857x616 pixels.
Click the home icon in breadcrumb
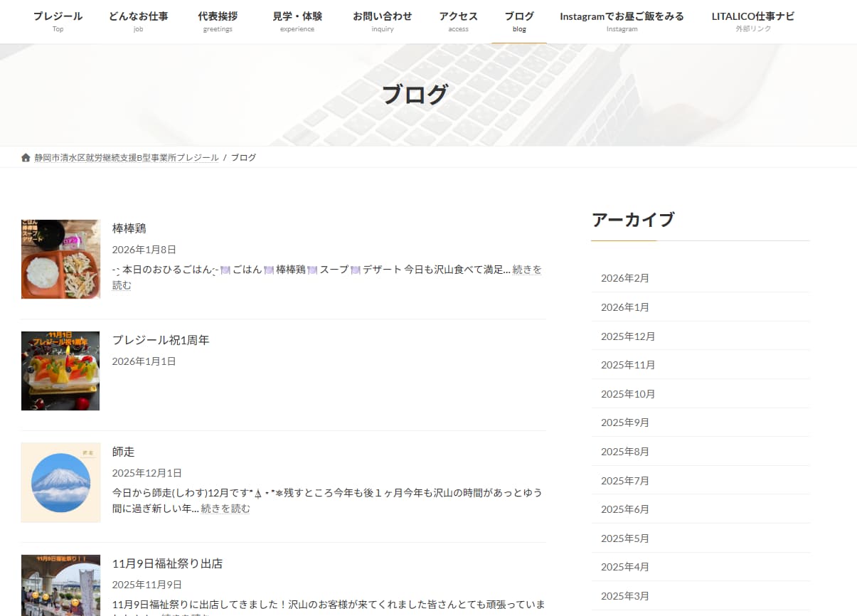click(x=26, y=157)
